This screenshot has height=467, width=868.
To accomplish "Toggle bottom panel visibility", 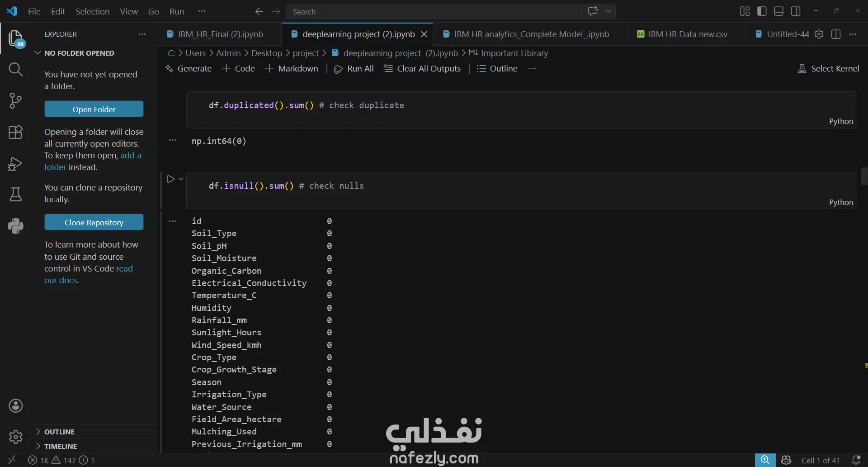I will pyautogui.click(x=778, y=11).
